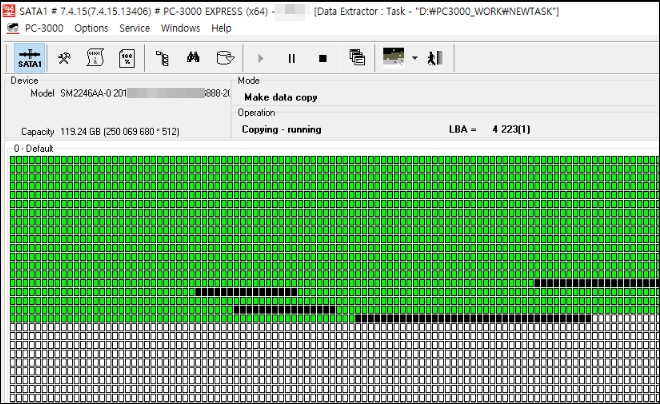Click the exit running-man icon
The height and width of the screenshot is (404, 660).
point(435,58)
